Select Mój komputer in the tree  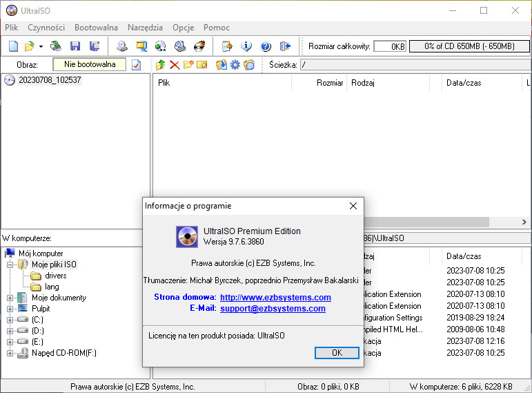[41, 253]
